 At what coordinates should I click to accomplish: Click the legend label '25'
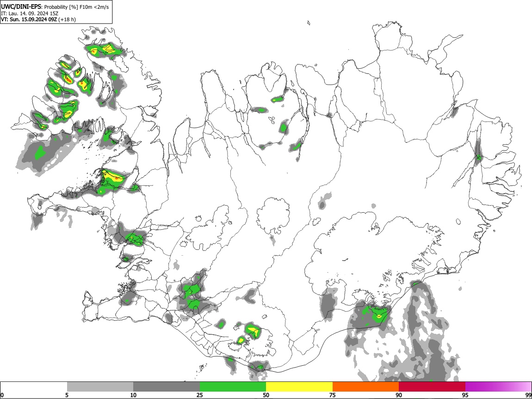(200, 395)
